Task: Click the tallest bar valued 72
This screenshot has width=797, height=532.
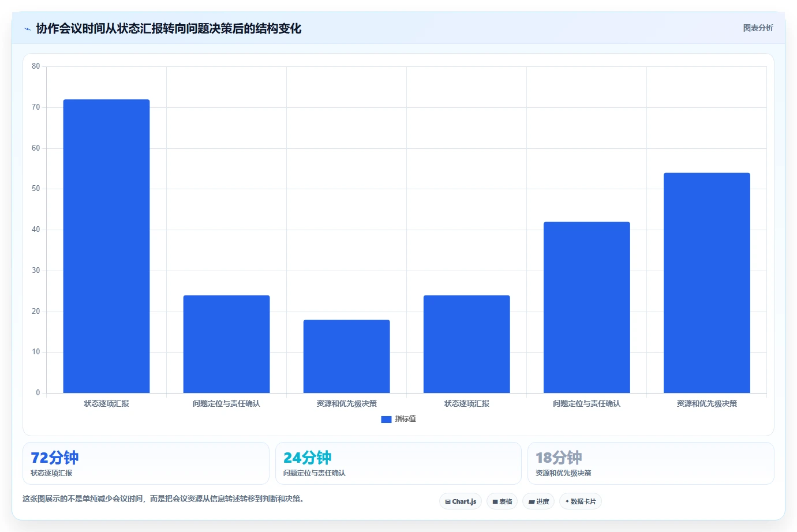Action: 106,246
